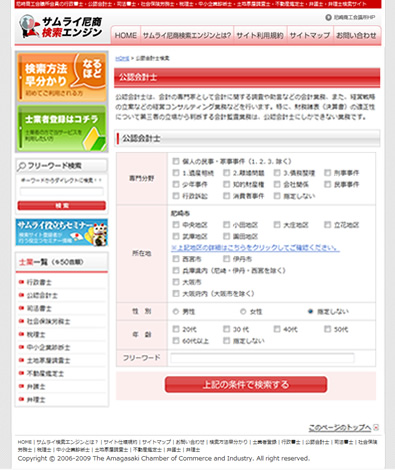The image size is (395, 470).
Task: Open 司法書士 in the sidebar list
Action: pyautogui.click(x=39, y=308)
